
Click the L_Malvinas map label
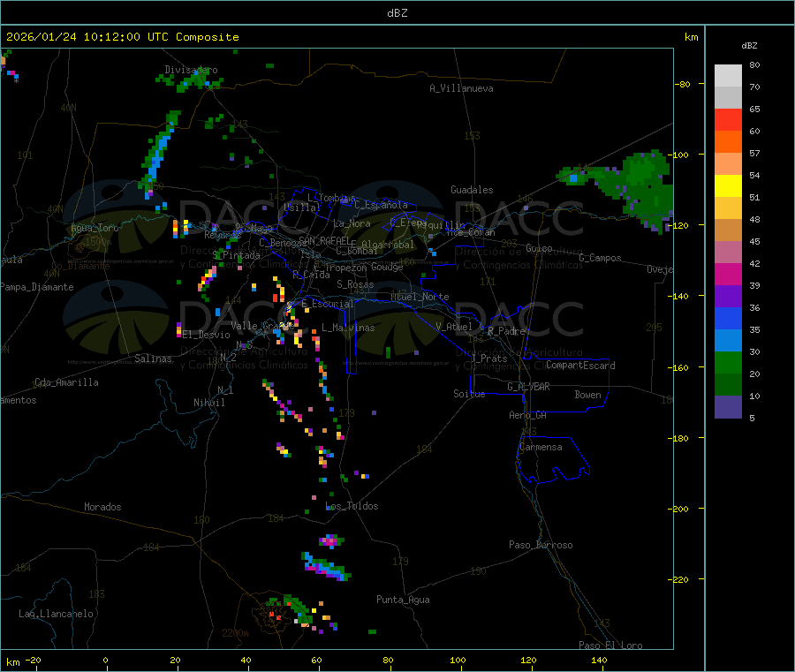(x=348, y=328)
